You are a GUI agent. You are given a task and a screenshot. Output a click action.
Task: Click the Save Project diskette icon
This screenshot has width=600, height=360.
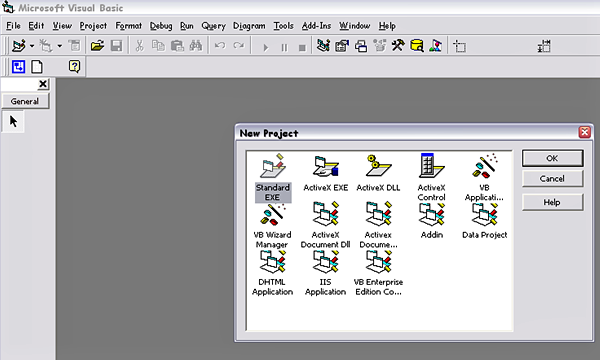(x=116, y=46)
